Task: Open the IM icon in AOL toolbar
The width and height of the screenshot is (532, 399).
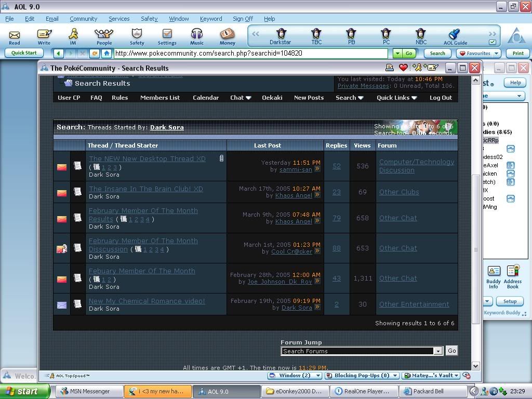Action: (x=73, y=37)
